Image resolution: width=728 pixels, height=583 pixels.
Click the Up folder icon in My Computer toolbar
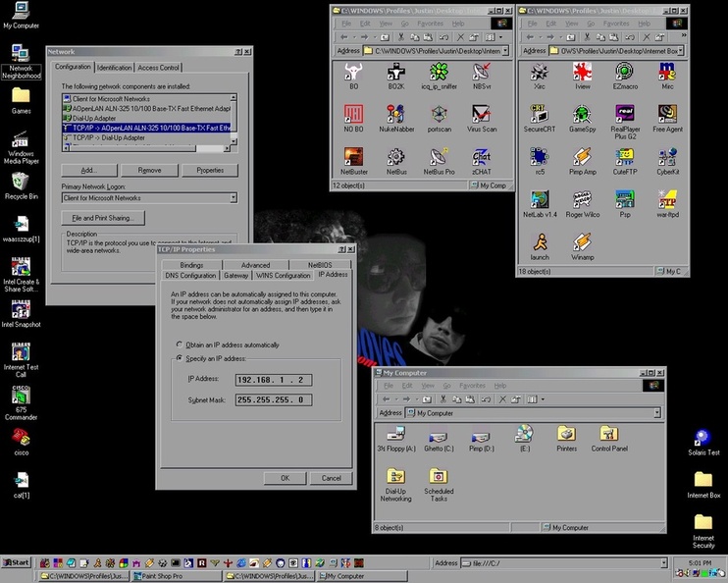click(427, 399)
